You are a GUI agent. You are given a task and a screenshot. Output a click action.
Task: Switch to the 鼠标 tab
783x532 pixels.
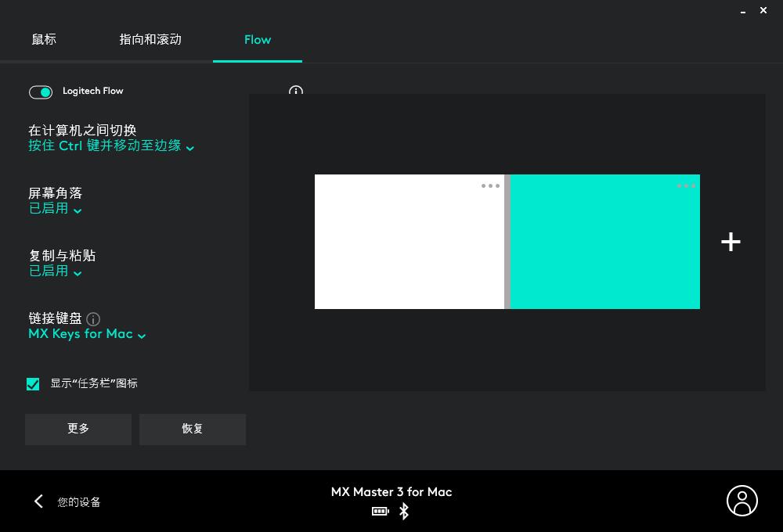pyautogui.click(x=44, y=39)
